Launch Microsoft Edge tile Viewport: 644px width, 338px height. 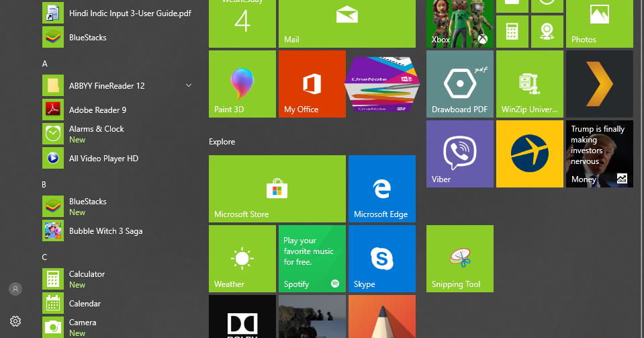(x=382, y=189)
